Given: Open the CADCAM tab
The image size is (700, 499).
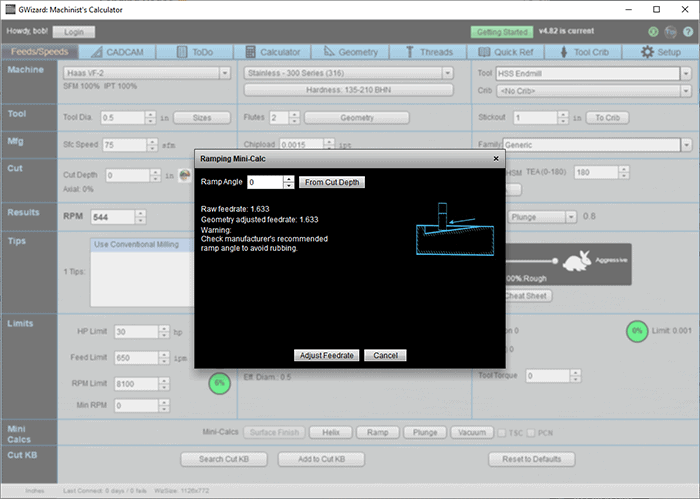Looking at the screenshot, I should [x=117, y=52].
